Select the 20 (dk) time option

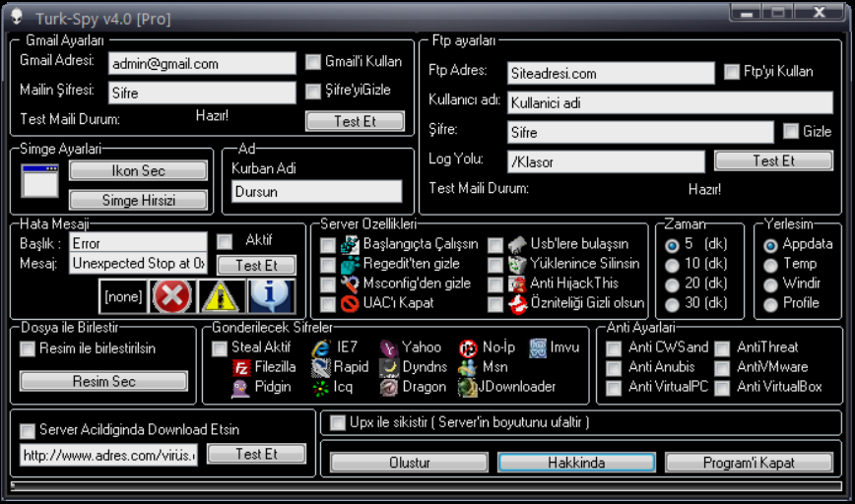(673, 284)
